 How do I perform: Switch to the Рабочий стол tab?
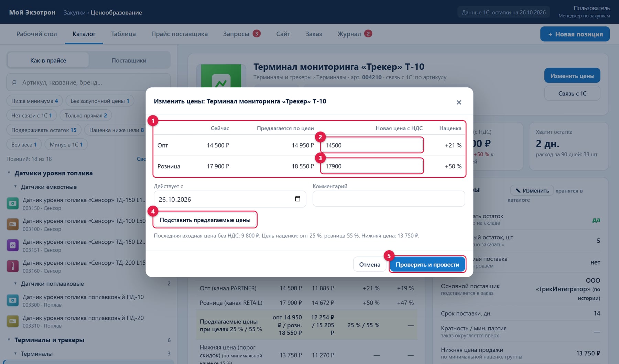(x=37, y=34)
